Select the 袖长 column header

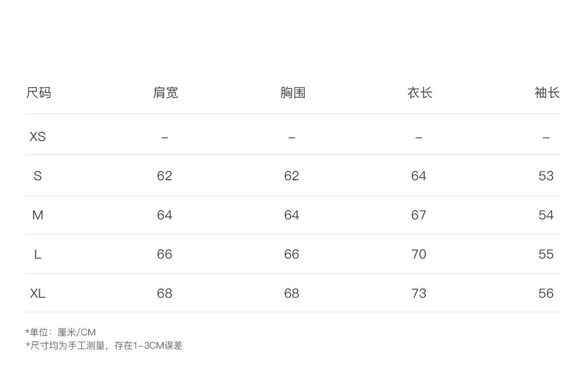click(546, 93)
